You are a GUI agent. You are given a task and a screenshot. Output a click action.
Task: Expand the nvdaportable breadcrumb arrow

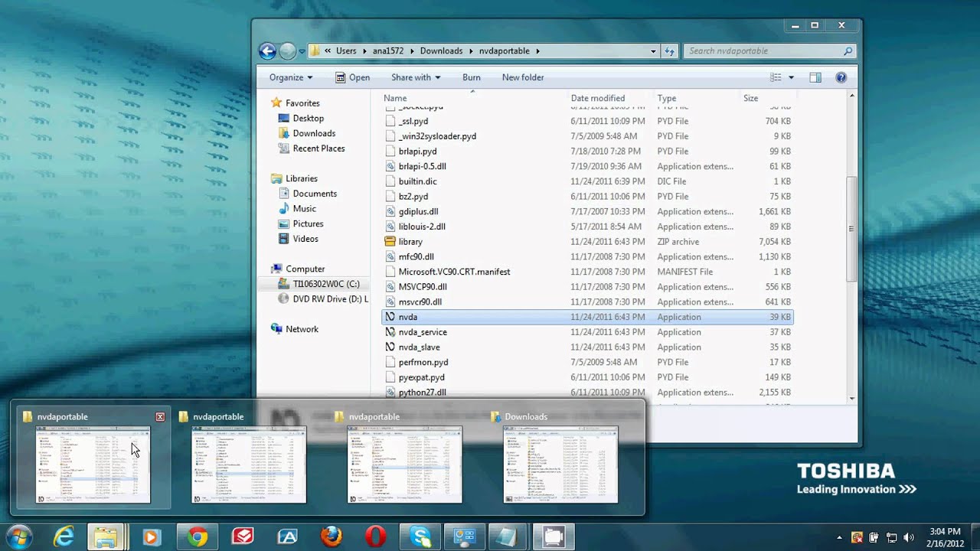537,51
